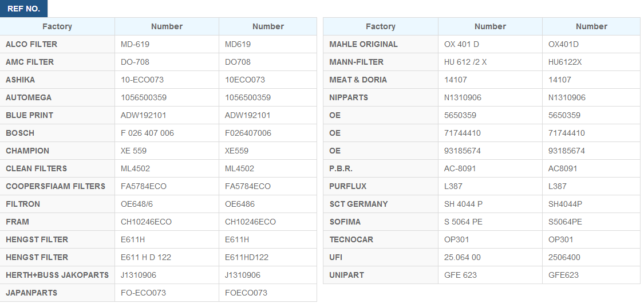Select the TECNOCAR factory cell
Viewport: 644px width, 303px height.
(381, 239)
